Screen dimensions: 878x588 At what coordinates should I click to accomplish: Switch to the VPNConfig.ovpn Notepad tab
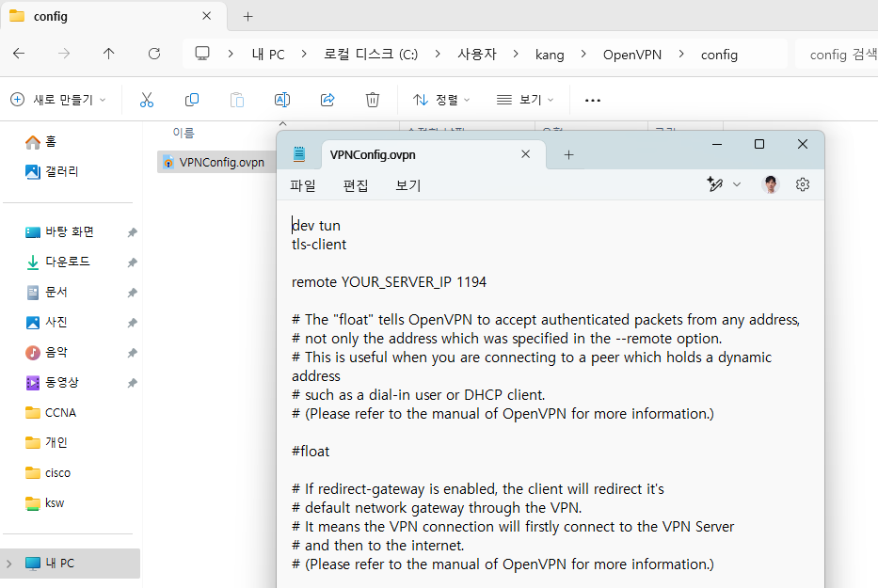434,154
